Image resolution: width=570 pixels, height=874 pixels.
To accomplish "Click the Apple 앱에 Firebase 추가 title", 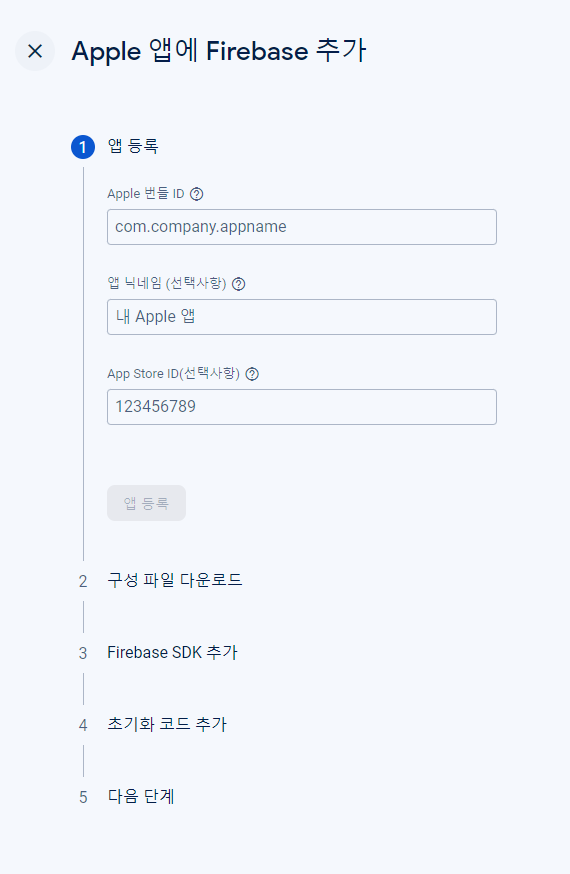I will 219,51.
